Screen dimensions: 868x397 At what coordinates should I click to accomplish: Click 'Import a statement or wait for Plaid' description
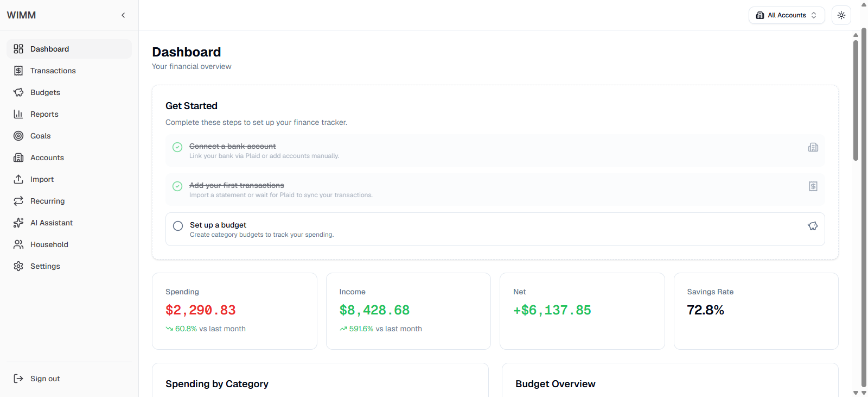(281, 195)
